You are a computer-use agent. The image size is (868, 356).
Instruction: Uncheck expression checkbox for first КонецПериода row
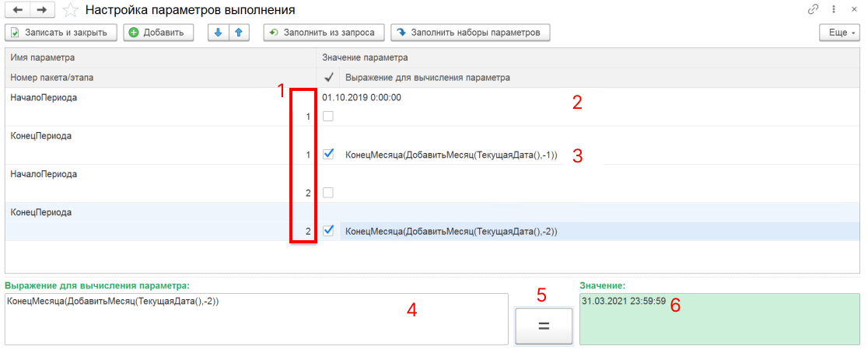pyautogui.click(x=328, y=154)
